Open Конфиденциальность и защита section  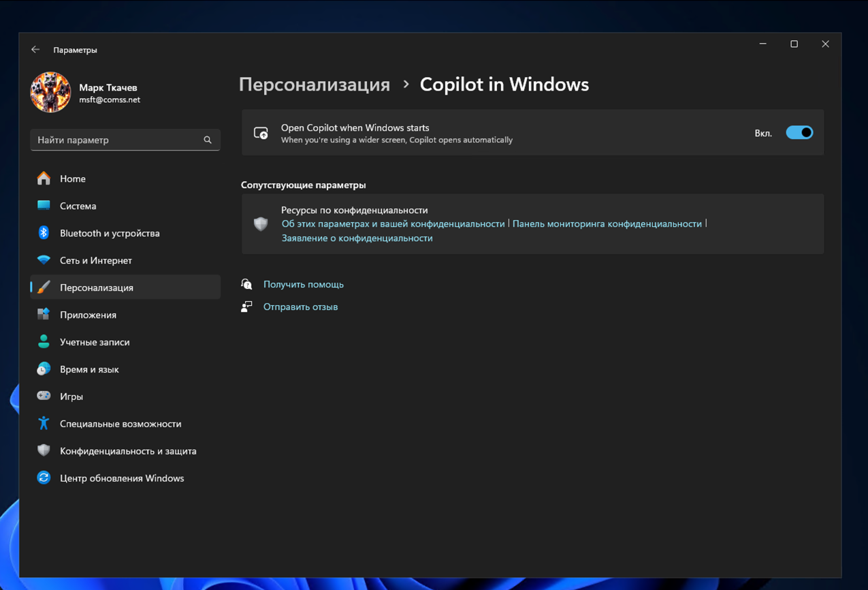click(x=128, y=451)
